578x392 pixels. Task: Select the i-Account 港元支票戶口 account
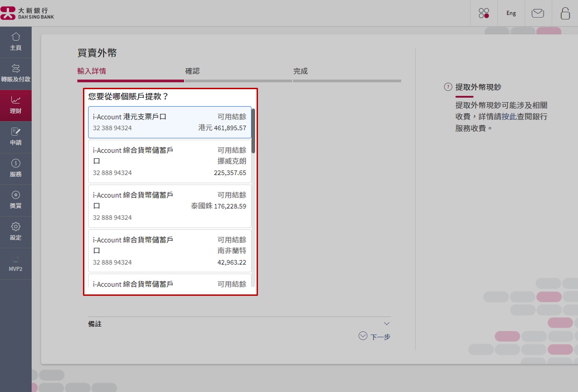169,122
